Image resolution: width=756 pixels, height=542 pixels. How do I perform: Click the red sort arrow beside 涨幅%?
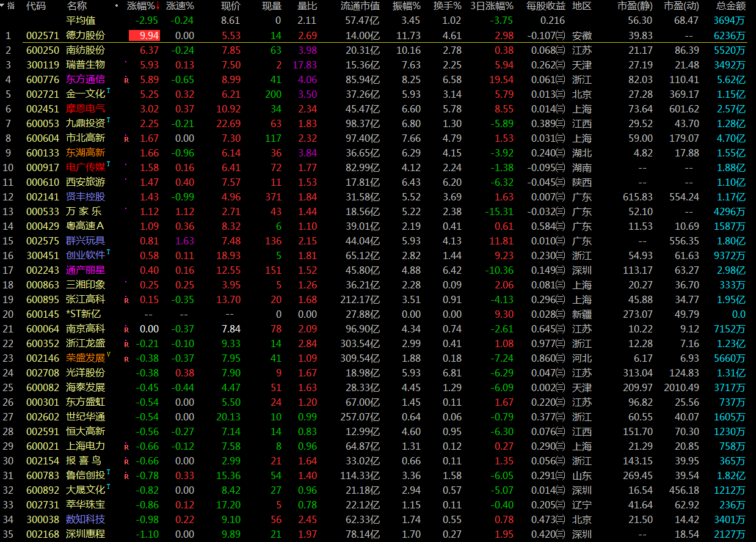pos(159,6)
